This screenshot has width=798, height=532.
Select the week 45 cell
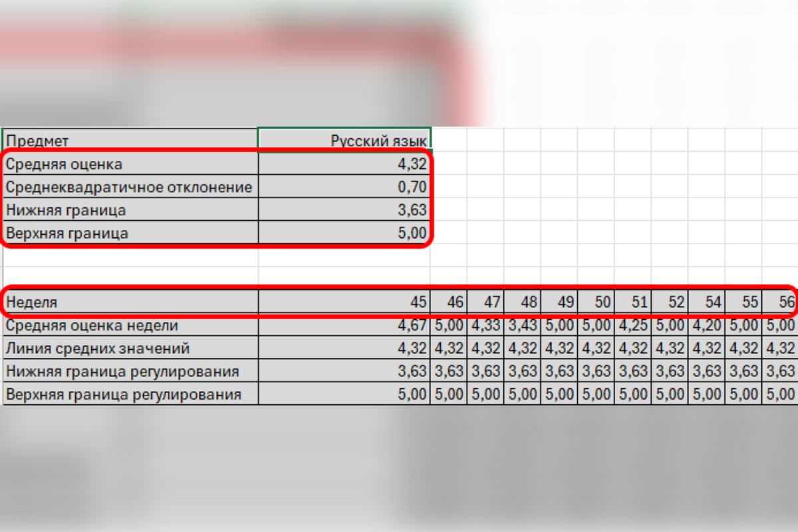(x=344, y=302)
